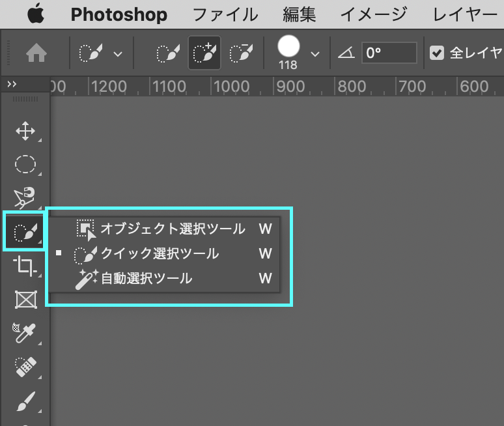Image resolution: width=504 pixels, height=426 pixels.
Task: Open the Photoshop application menu
Action: [119, 14]
